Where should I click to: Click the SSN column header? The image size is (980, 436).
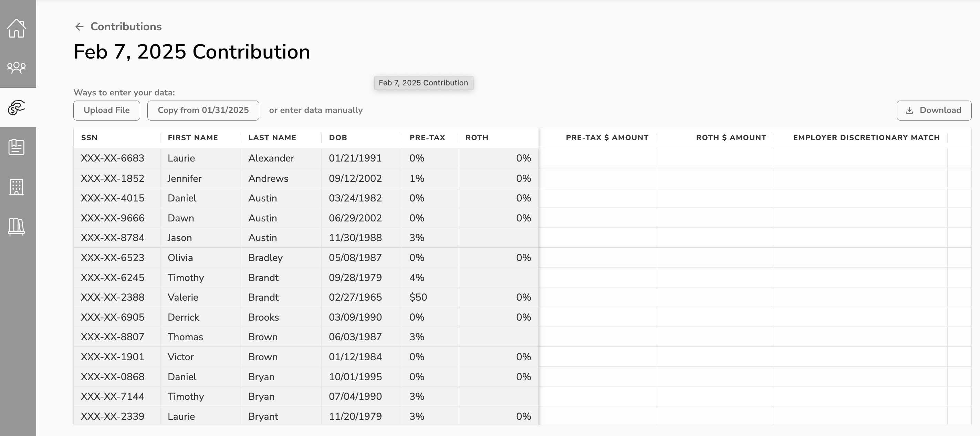(90, 138)
